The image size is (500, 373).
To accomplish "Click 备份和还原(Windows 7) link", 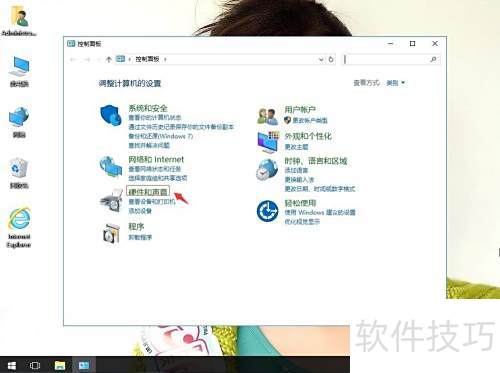I will pyautogui.click(x=160, y=136).
